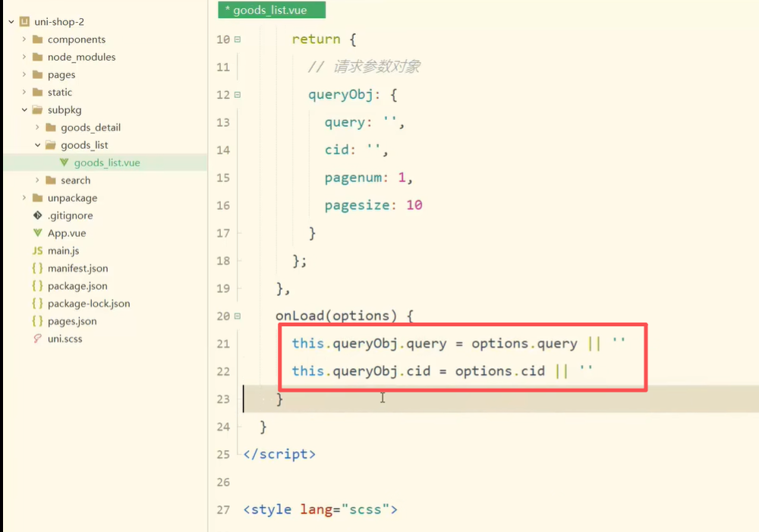Click the search folder icon

[x=50, y=180]
